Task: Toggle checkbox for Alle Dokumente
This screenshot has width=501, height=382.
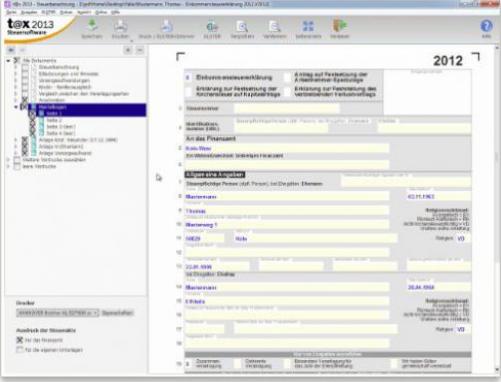Action: tap(17, 60)
